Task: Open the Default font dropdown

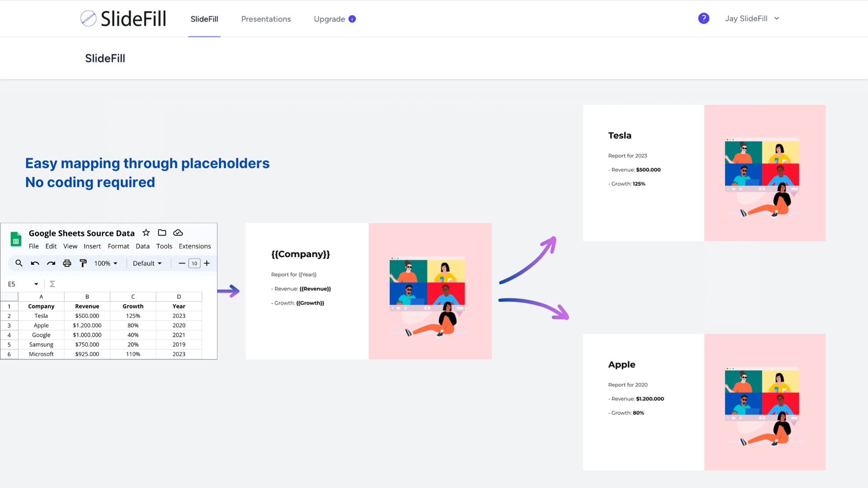Action: pos(147,263)
